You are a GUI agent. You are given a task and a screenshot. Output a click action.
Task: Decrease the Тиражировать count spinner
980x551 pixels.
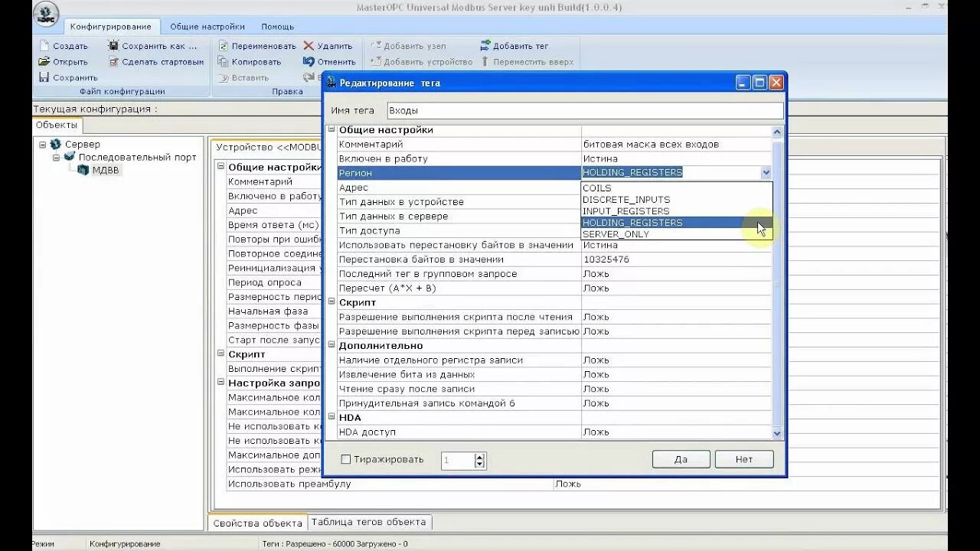(479, 464)
